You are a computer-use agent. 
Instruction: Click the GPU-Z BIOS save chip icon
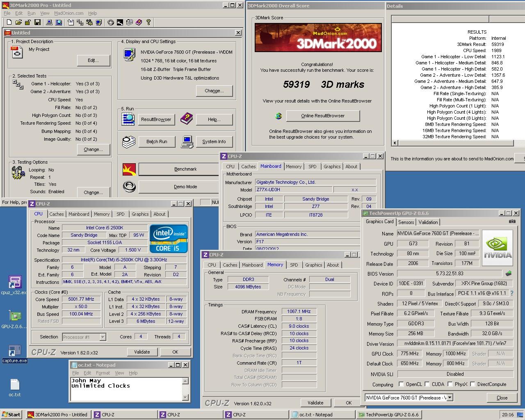tap(509, 274)
